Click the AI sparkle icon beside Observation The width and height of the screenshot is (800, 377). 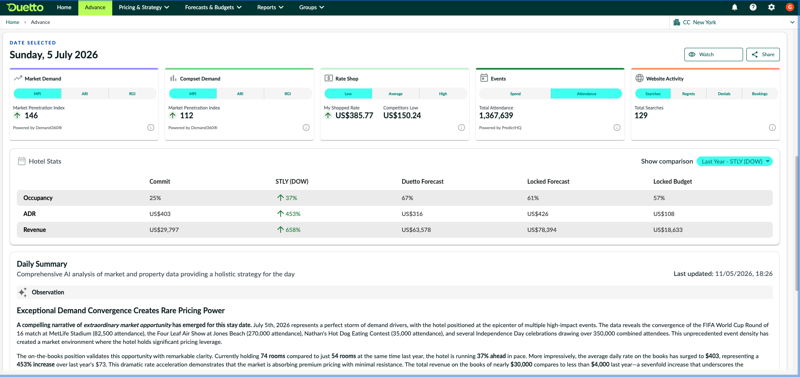(22, 292)
